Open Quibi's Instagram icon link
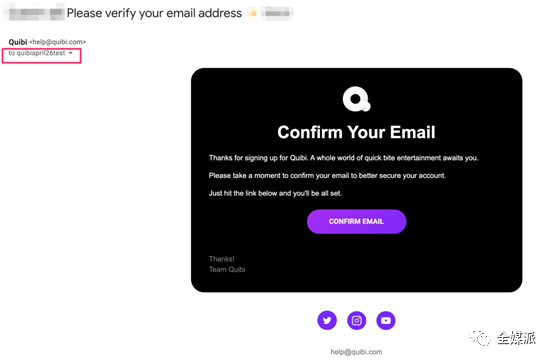553x362 pixels. 357,320
